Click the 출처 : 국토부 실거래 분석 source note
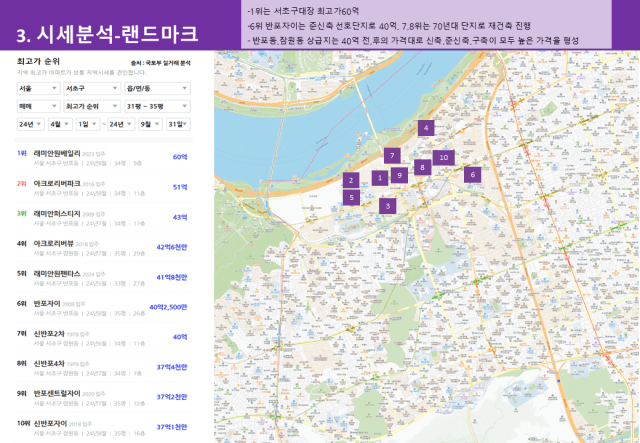This screenshot has height=443, width=640. coord(160,63)
